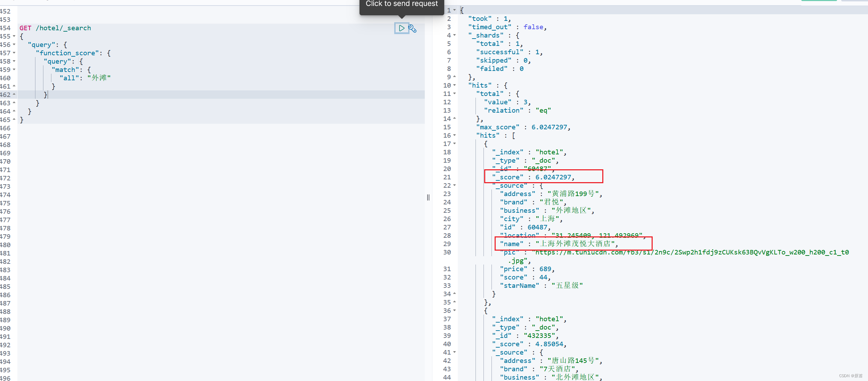Collapse the "match" block at line 459

[x=14, y=70]
